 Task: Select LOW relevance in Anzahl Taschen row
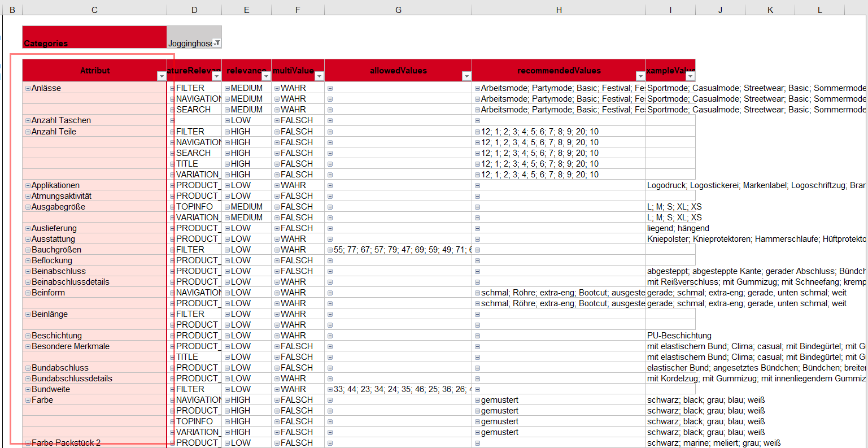[246, 120]
